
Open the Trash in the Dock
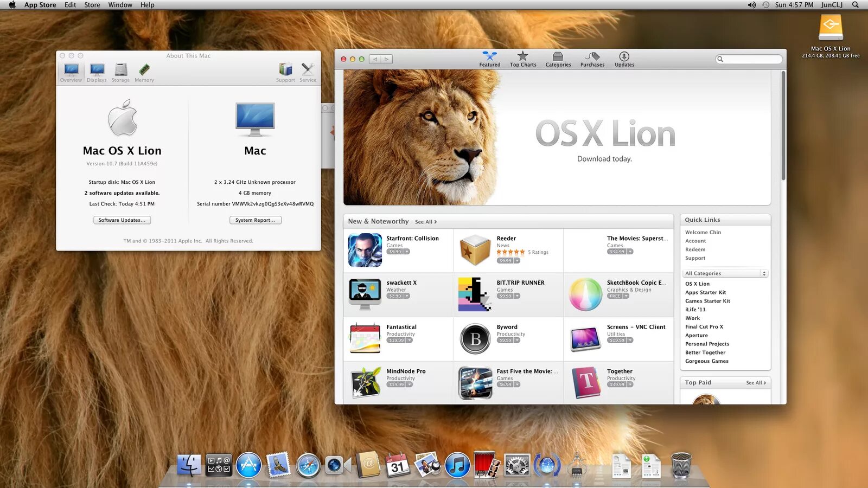[x=681, y=465]
